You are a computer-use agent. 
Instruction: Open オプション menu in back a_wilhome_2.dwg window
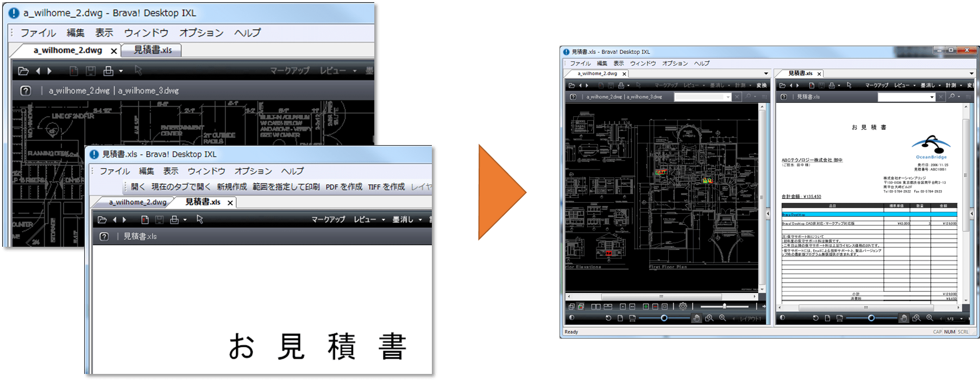pos(202,33)
